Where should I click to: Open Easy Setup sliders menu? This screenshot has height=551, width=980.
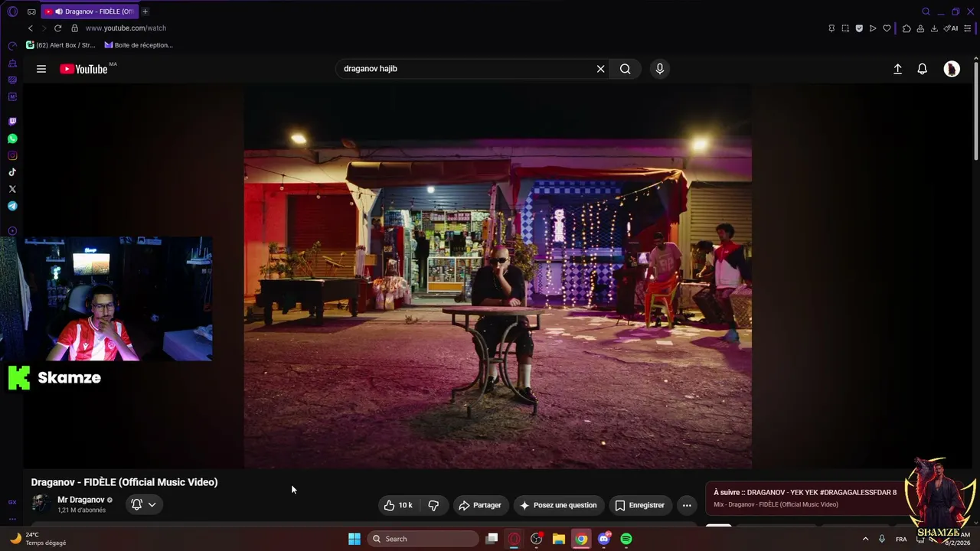(969, 28)
